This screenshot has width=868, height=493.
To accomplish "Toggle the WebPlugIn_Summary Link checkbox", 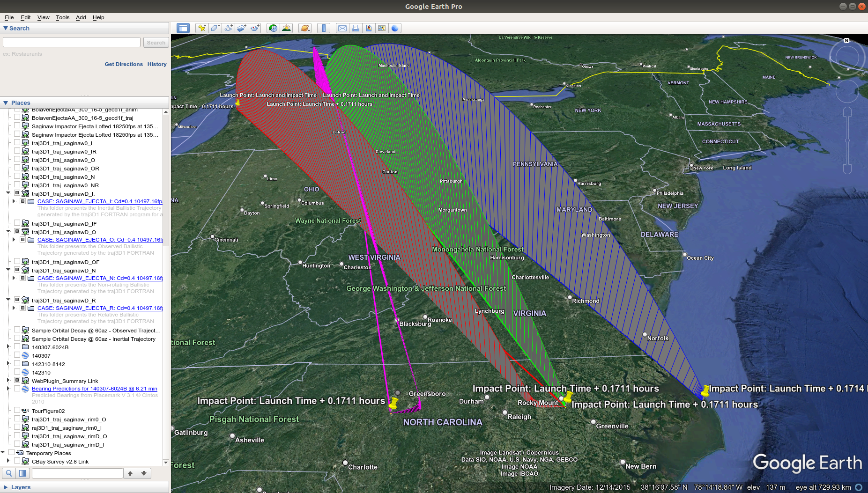I will pyautogui.click(x=17, y=381).
